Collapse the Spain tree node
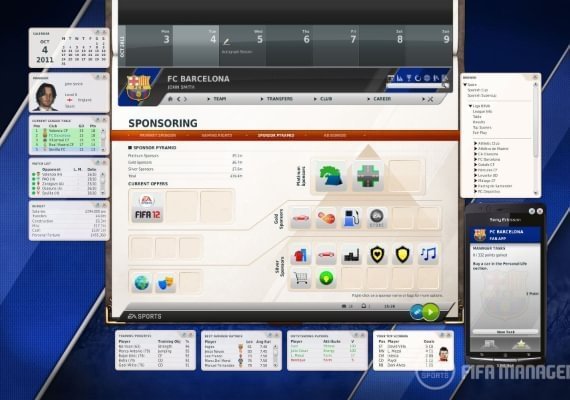 click(x=465, y=85)
